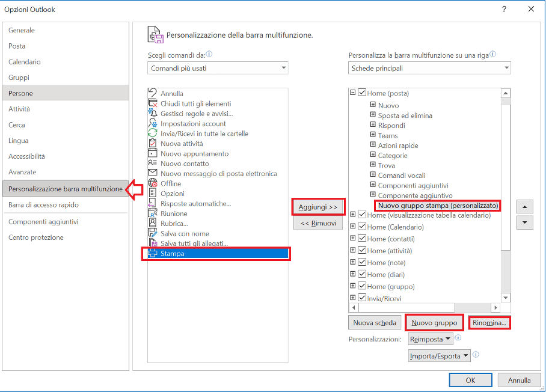Open the Centro protezione category
Image resolution: width=546 pixels, height=392 pixels.
(x=66, y=237)
